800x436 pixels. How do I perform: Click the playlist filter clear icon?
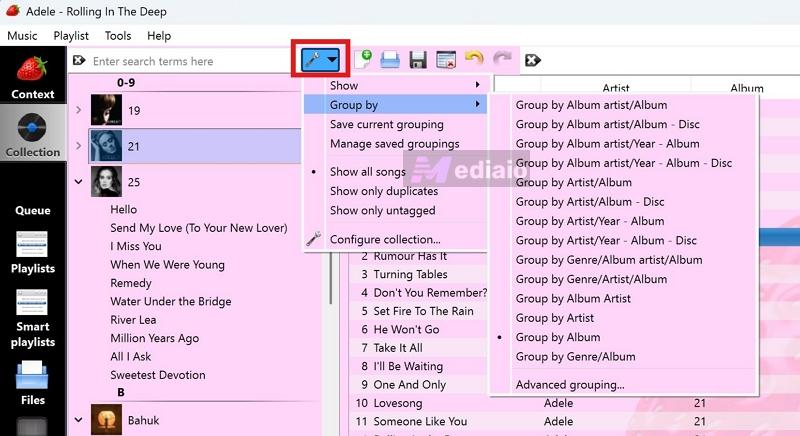pos(533,60)
